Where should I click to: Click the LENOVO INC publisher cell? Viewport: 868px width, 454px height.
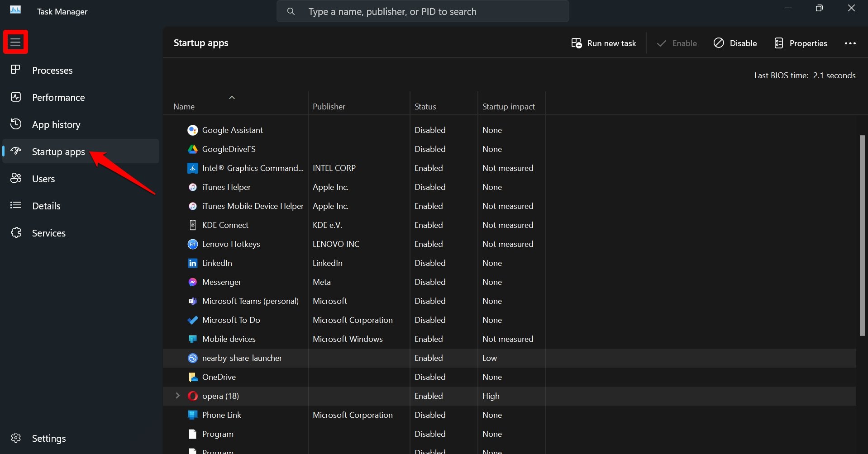(x=336, y=244)
